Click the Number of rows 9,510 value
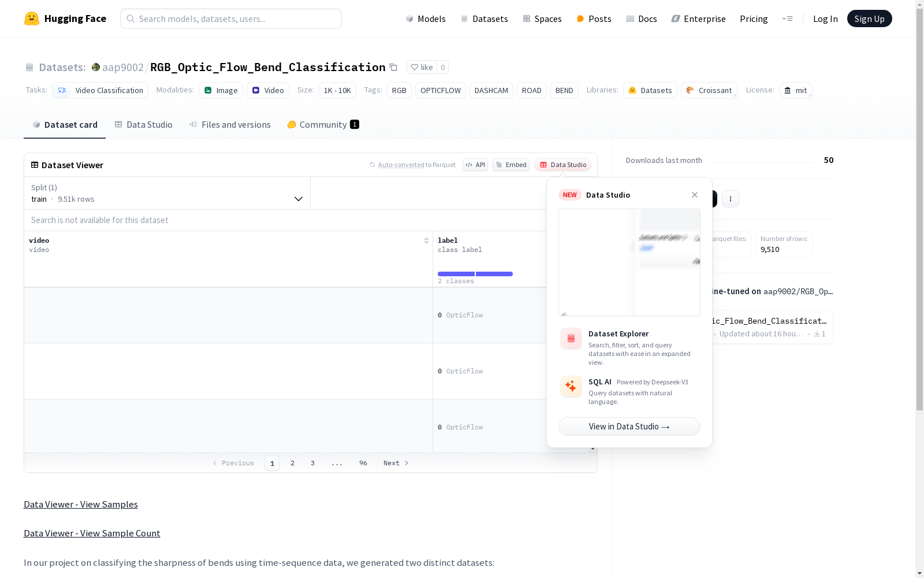This screenshot has height=578, width=924. [770, 250]
